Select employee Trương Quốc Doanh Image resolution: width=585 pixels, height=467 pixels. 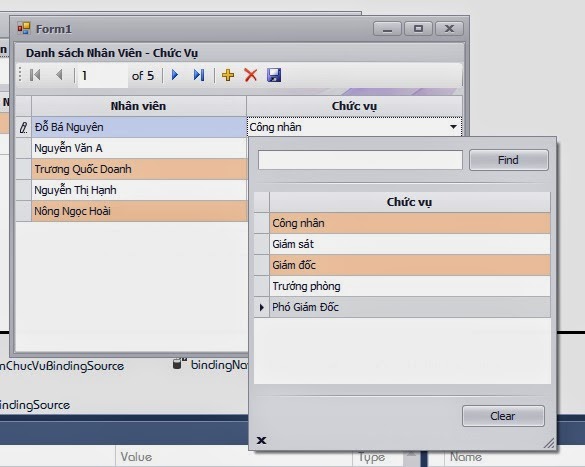[x=139, y=169]
